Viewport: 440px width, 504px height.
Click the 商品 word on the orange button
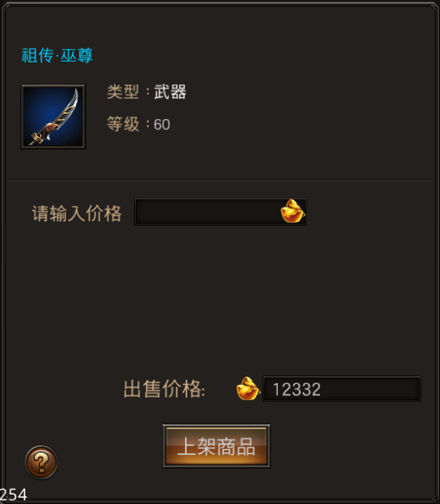pyautogui.click(x=236, y=447)
